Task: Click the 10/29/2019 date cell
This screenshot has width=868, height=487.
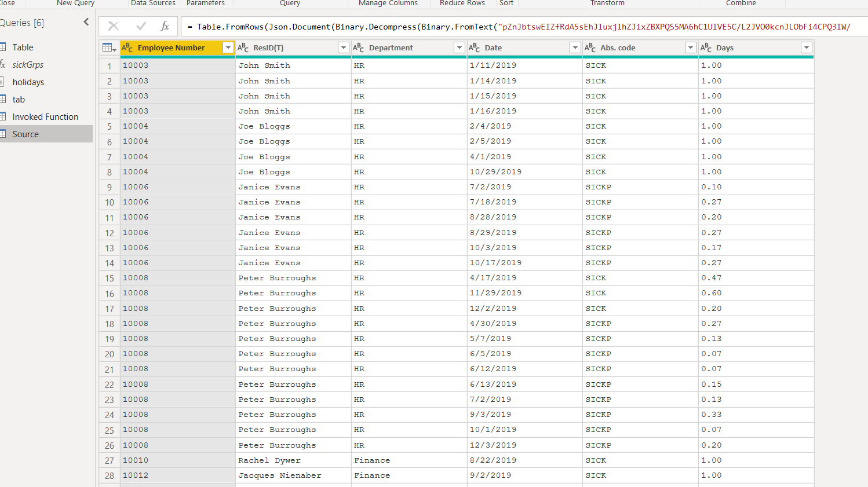Action: point(524,172)
